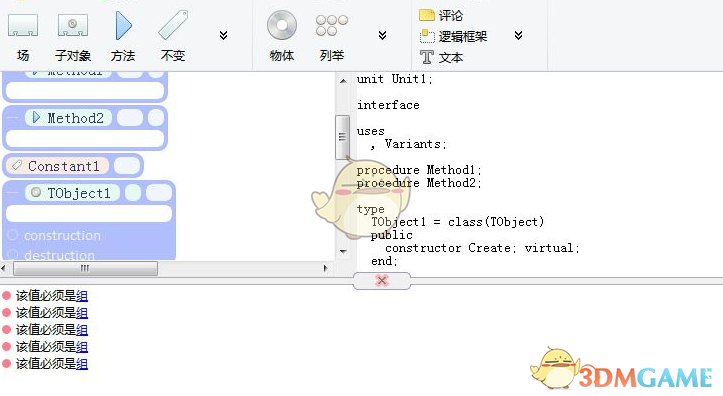Click the 'procedure Method1;' code line
Viewport: 723px width, 396px height.
419,170
